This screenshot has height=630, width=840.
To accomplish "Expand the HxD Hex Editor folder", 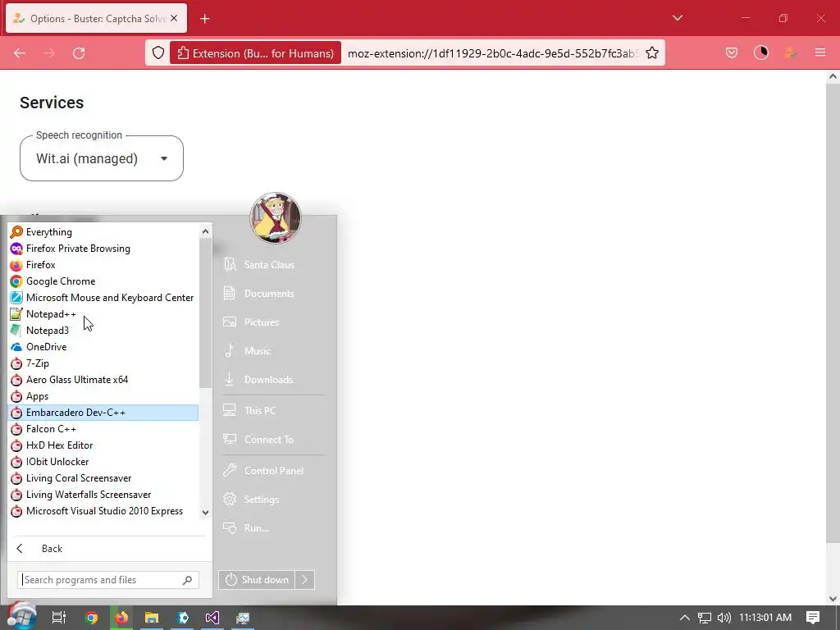I will (x=103, y=445).
